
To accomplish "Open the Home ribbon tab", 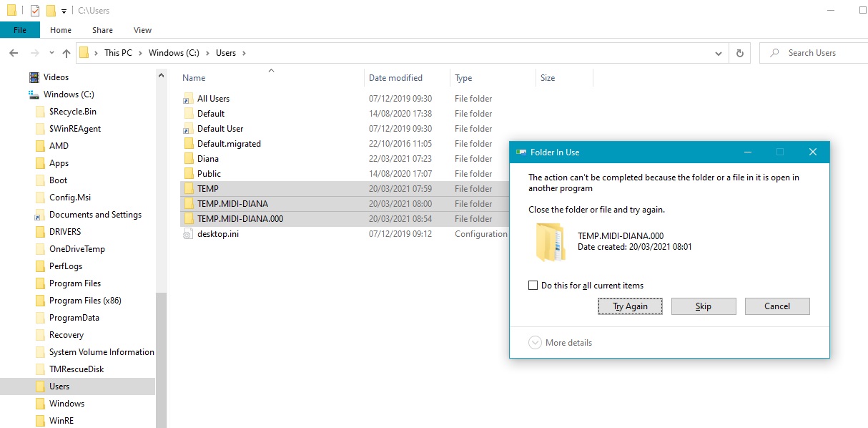I will click(x=61, y=30).
